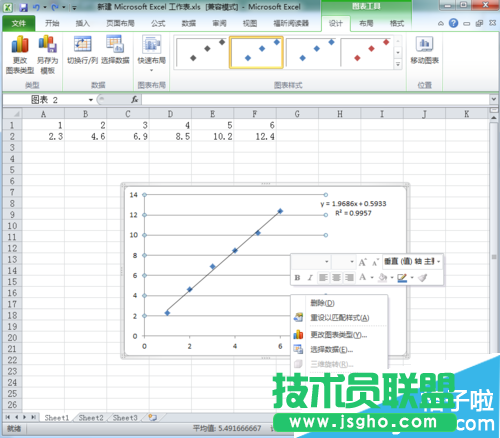This screenshot has height=438, width=500.
Task: Open the shape outline color dropdown arrow
Action: 412,277
